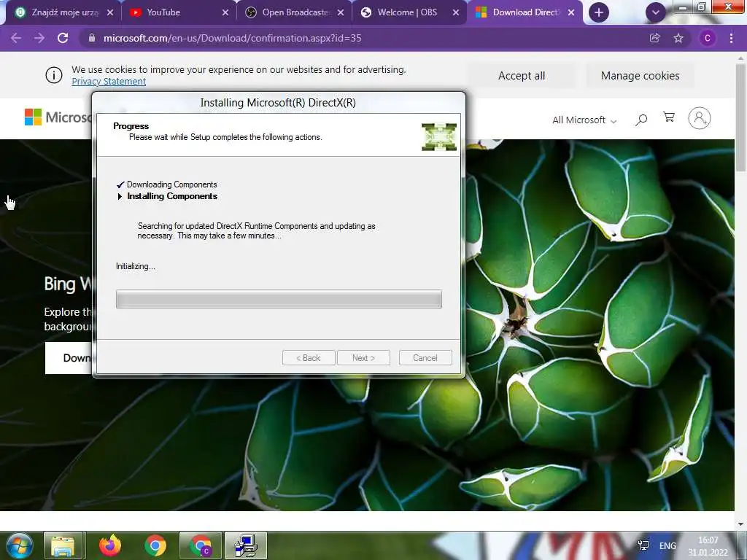
Task: Click the cookie banner info icon
Action: [54, 75]
